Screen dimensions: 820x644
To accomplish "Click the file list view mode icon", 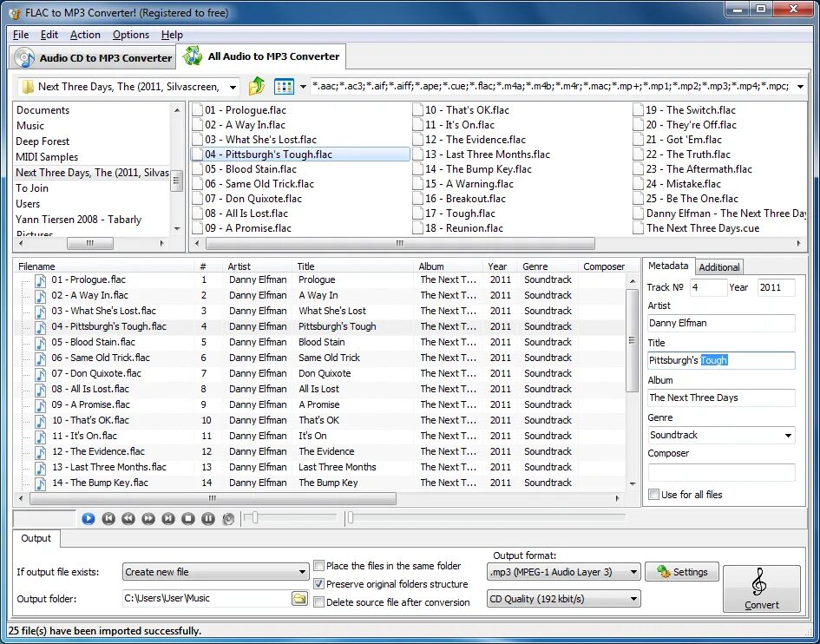I will pos(284,86).
